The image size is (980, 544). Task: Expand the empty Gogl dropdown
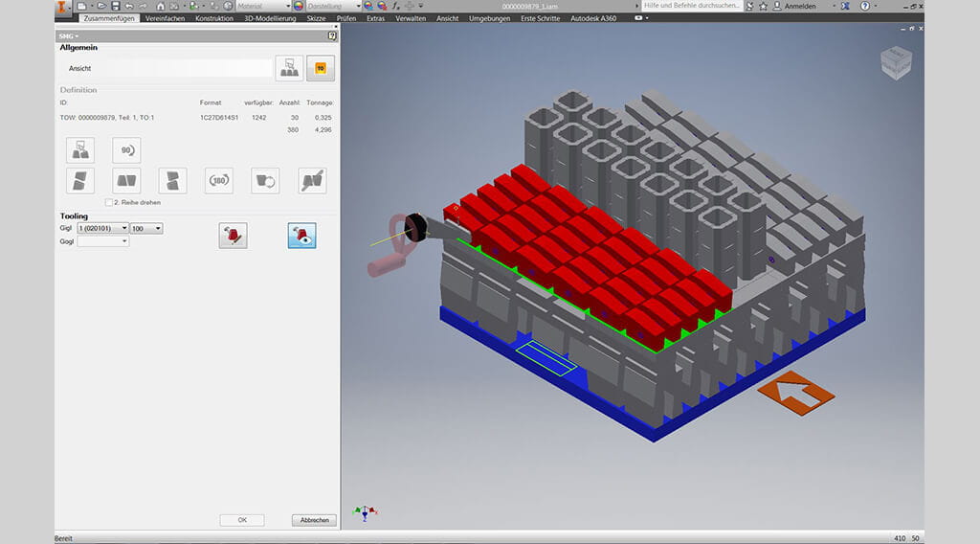(103, 241)
